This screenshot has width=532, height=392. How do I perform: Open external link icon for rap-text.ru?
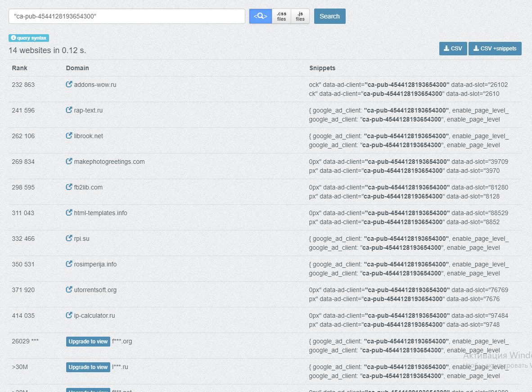(x=69, y=110)
